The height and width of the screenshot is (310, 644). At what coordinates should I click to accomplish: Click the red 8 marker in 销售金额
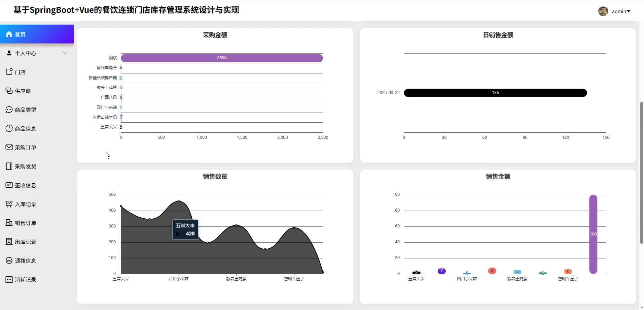coord(492,271)
